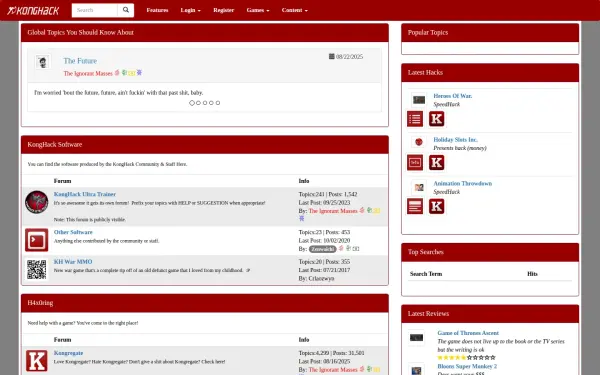600x375 pixels.
Task: Click Game of Thrones Ascent thumbnail
Action: (x=416, y=338)
